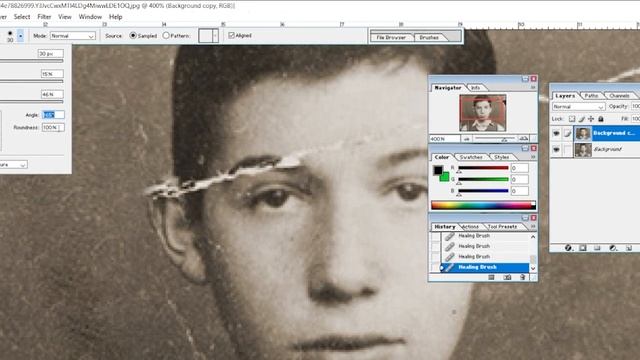This screenshot has width=640, height=360.
Task: Click the Navigator 400% zoom field
Action: coord(445,139)
